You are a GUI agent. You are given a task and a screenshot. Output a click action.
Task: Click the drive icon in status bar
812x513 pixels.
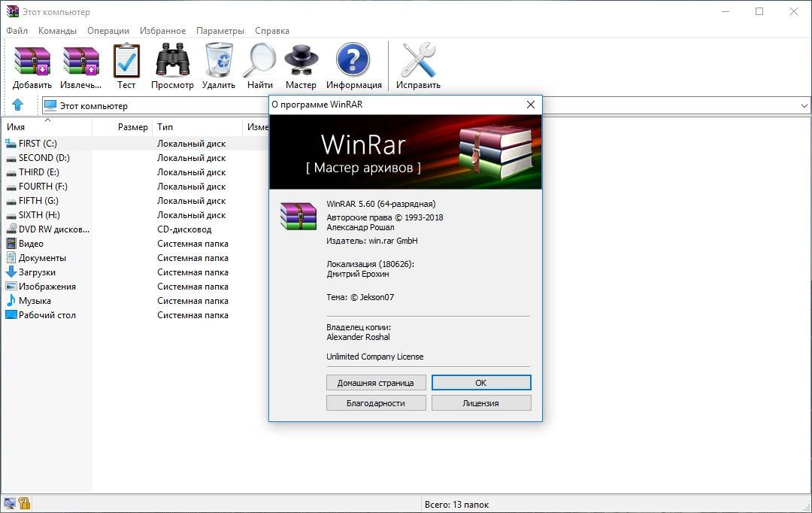click(9, 502)
